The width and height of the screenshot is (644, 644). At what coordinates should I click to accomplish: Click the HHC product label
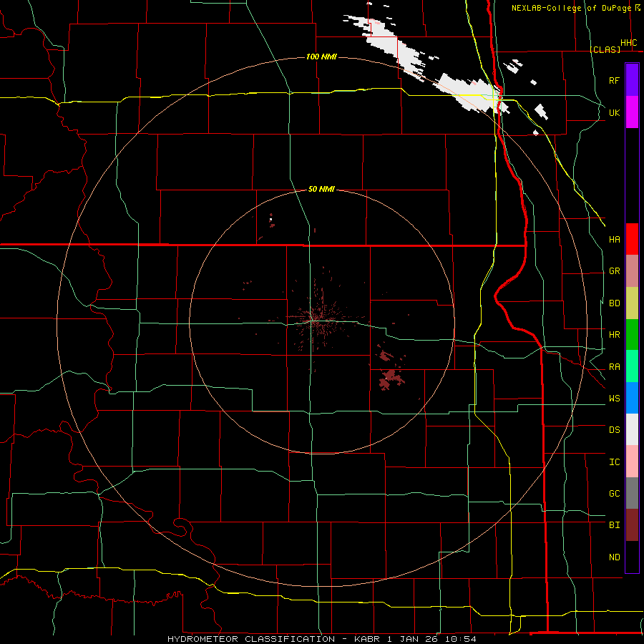click(628, 43)
